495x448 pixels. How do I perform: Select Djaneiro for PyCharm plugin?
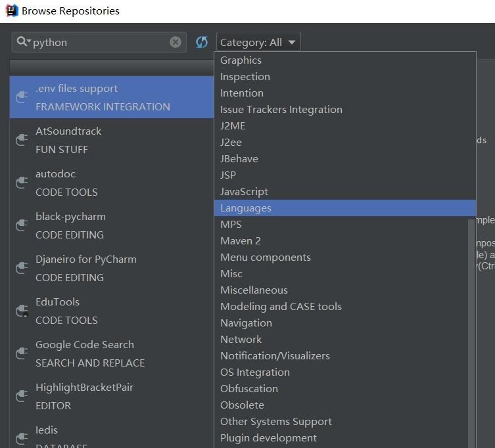(x=112, y=268)
